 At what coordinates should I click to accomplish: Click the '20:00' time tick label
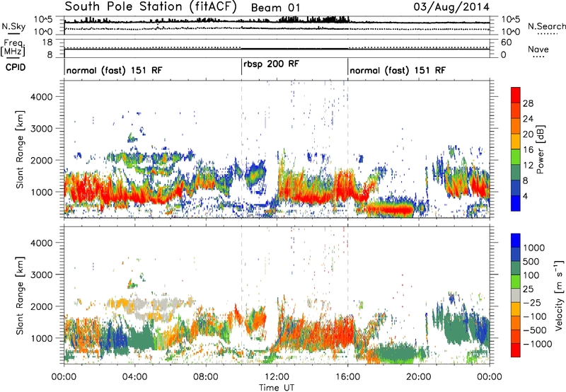tap(418, 377)
